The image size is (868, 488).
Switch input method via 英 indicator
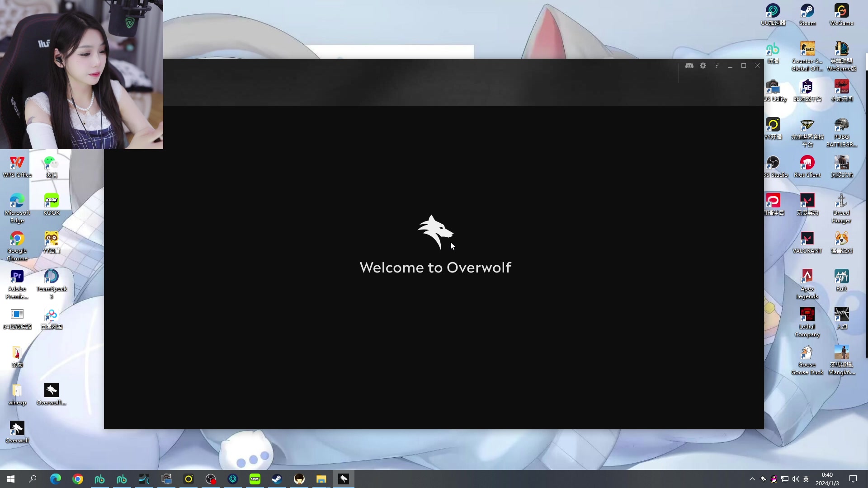point(806,479)
